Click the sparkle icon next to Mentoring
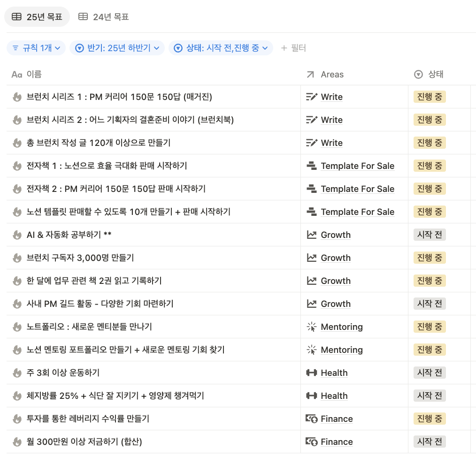This screenshot has width=476, height=458. point(311,327)
